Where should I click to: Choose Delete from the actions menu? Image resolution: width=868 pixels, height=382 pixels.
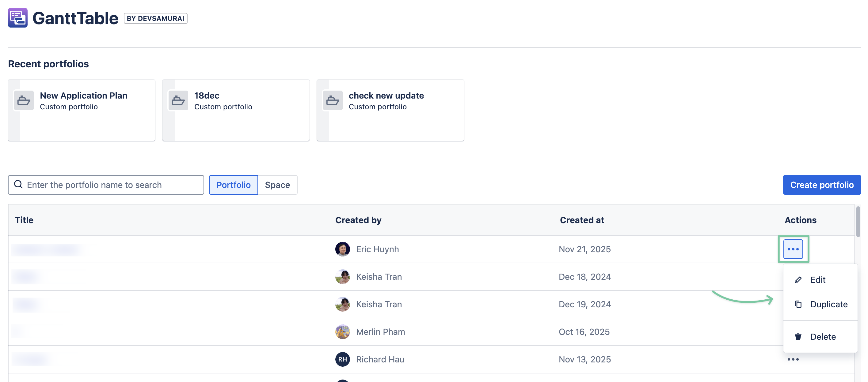[823, 337]
